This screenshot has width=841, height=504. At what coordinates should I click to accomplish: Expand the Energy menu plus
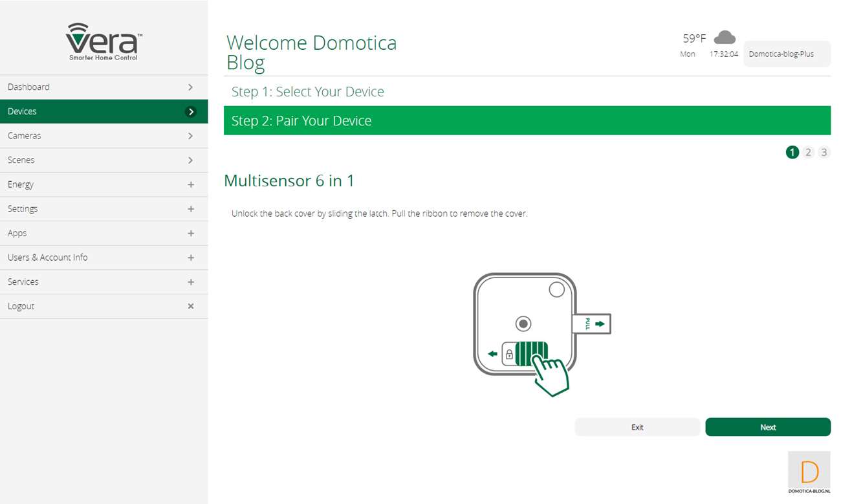click(191, 185)
